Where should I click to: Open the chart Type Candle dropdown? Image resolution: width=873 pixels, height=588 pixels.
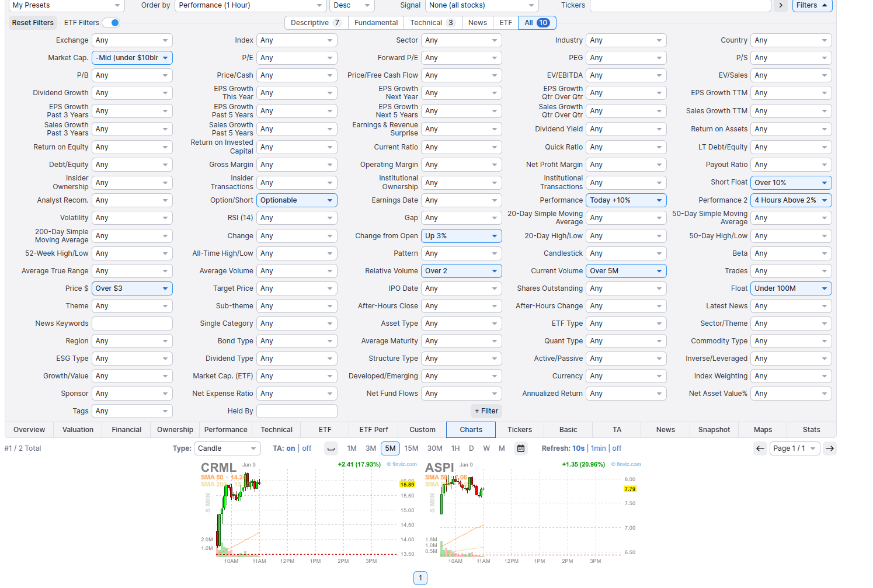coord(227,448)
